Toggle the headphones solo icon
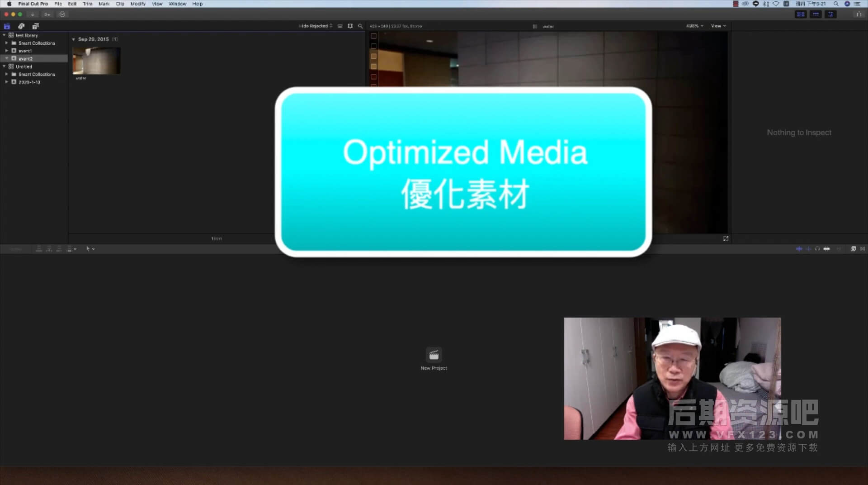 817,249
